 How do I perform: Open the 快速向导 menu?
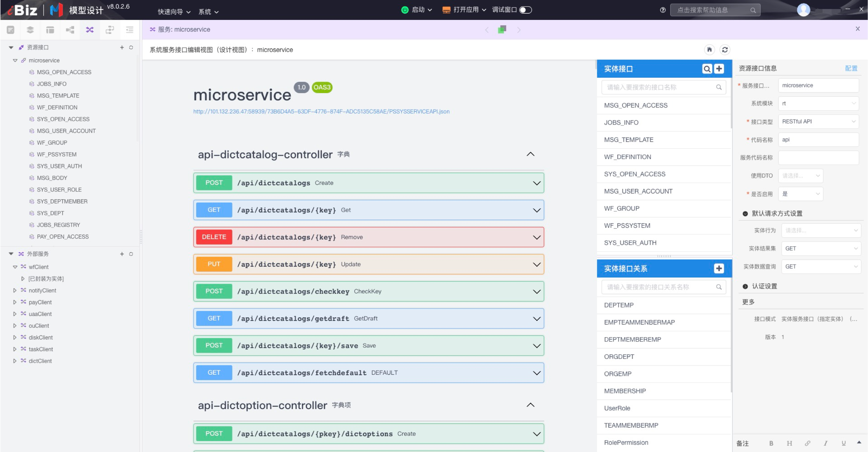click(174, 12)
